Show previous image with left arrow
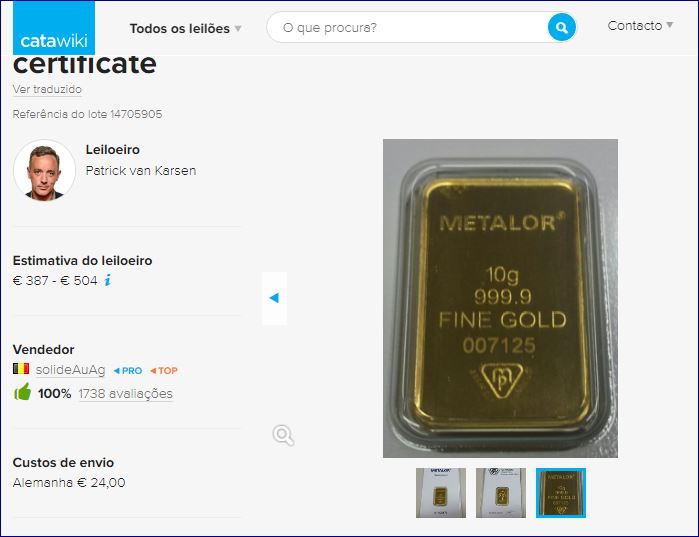699x537 pixels. tap(274, 298)
